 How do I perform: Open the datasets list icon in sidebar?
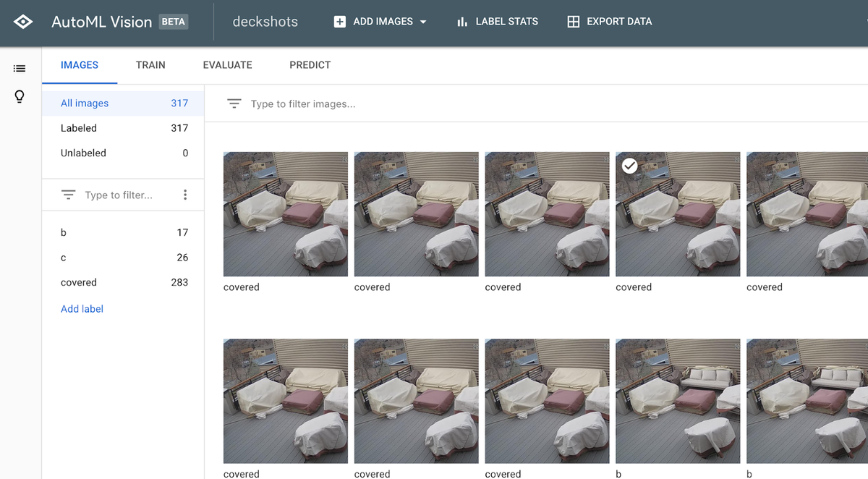click(x=20, y=69)
